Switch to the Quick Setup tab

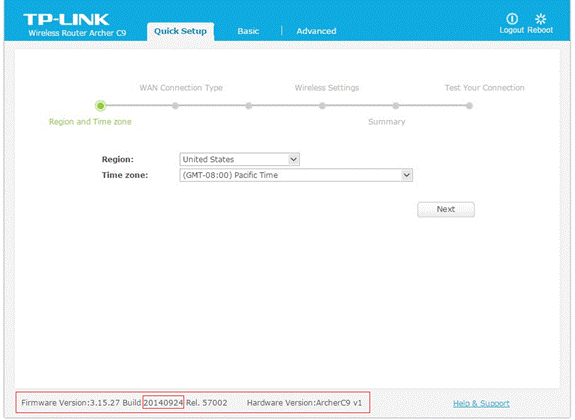[180, 31]
